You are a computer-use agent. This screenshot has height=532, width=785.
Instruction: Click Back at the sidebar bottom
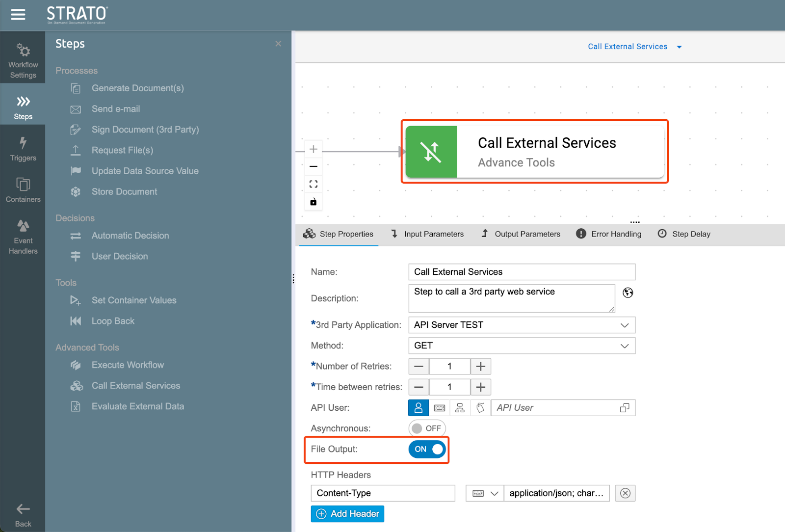pyautogui.click(x=23, y=515)
